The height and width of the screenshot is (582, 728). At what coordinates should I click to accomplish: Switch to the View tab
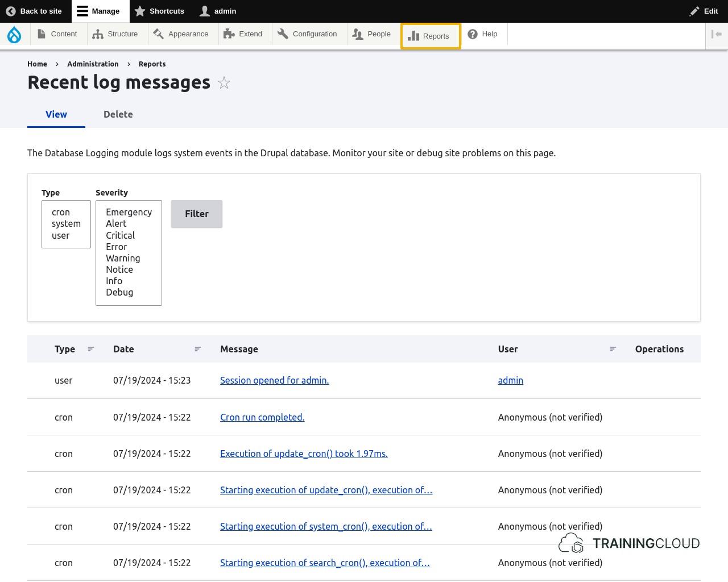pyautogui.click(x=56, y=114)
